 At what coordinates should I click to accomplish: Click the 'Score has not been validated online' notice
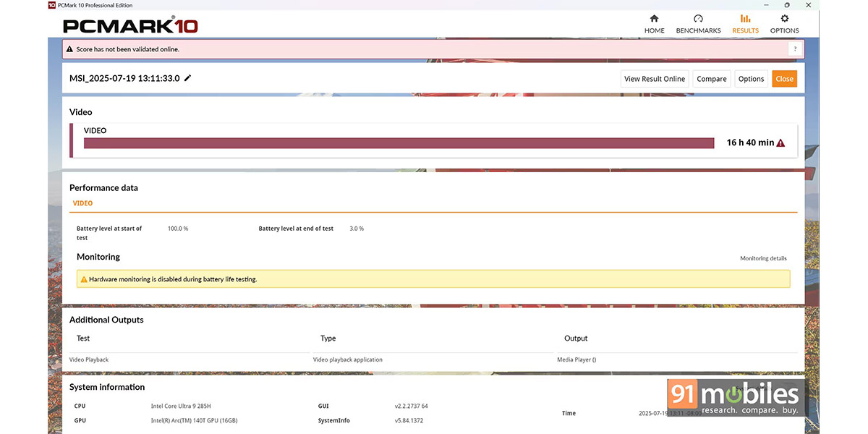128,49
